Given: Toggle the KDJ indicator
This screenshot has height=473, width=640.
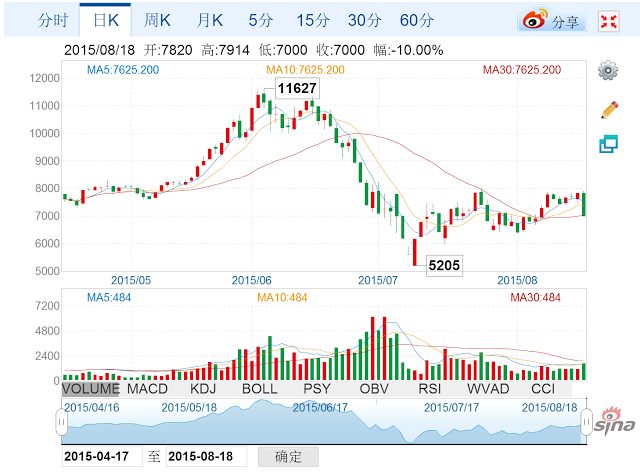Looking at the screenshot, I should (201, 388).
